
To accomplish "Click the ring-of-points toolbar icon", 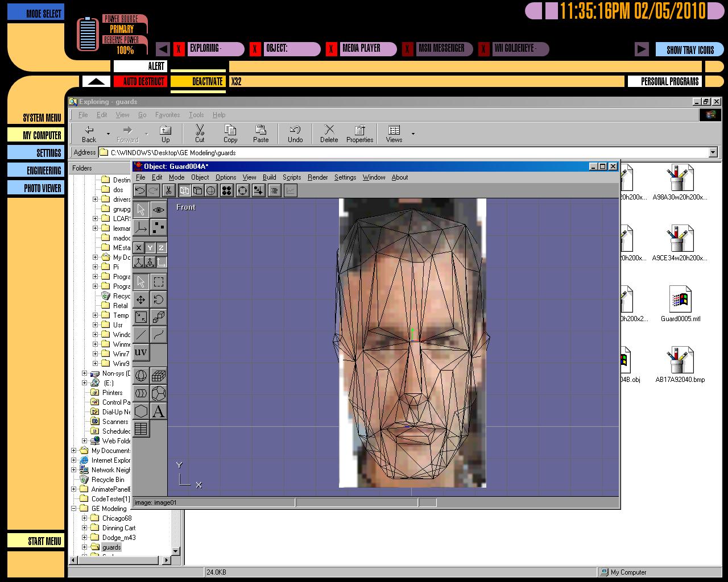I will [242, 190].
